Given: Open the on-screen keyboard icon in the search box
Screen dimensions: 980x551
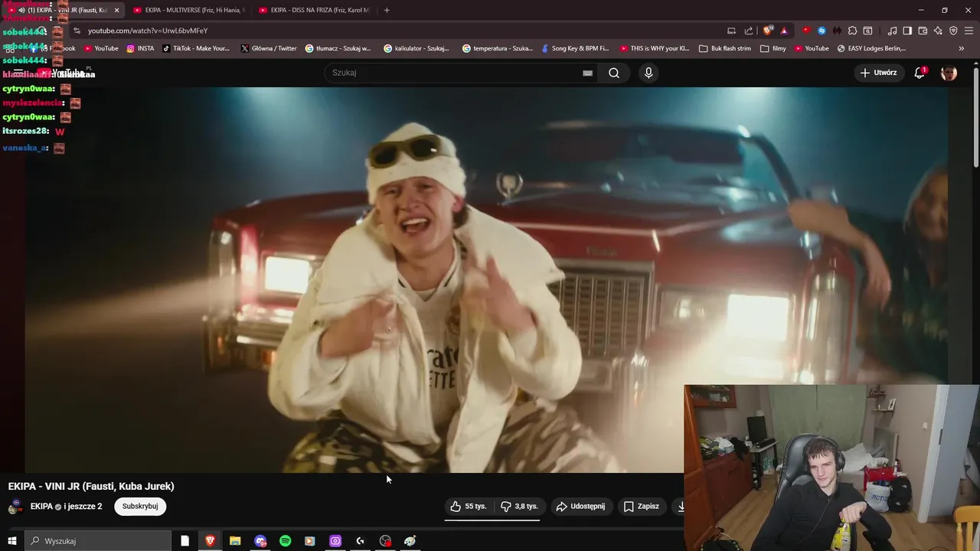Looking at the screenshot, I should pyautogui.click(x=587, y=73).
